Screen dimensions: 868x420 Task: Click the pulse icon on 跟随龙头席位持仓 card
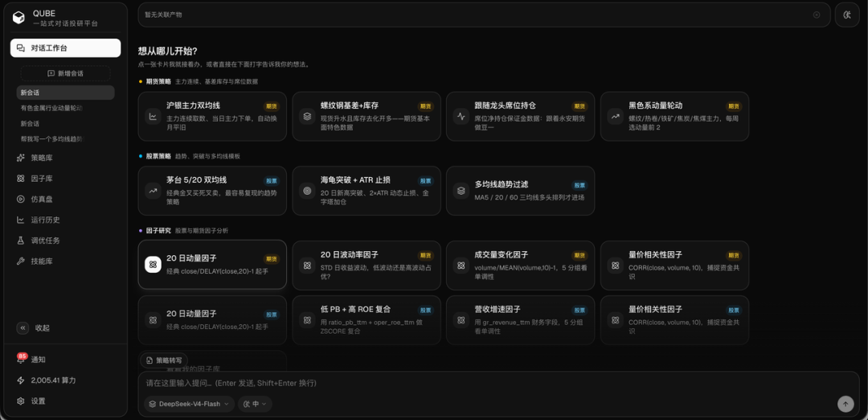[461, 117]
